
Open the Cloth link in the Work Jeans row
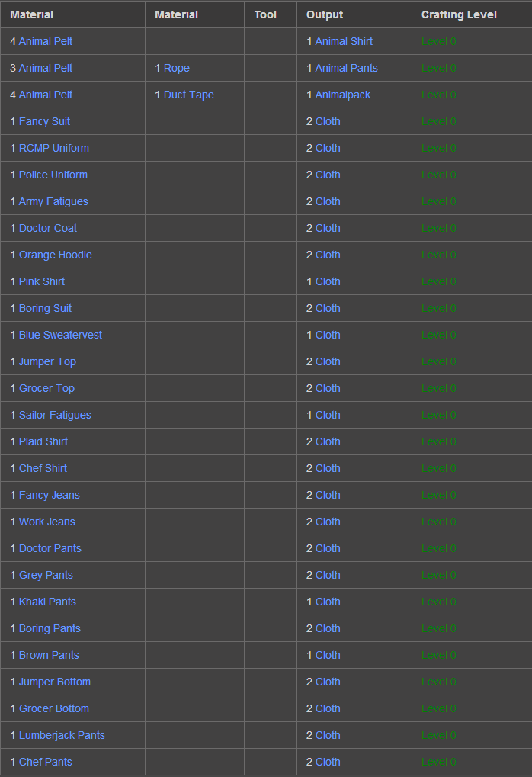coord(328,523)
